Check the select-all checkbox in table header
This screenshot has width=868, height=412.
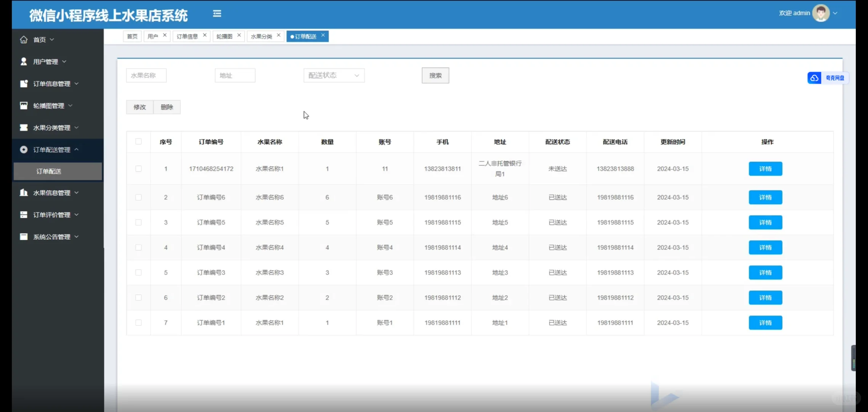click(138, 142)
